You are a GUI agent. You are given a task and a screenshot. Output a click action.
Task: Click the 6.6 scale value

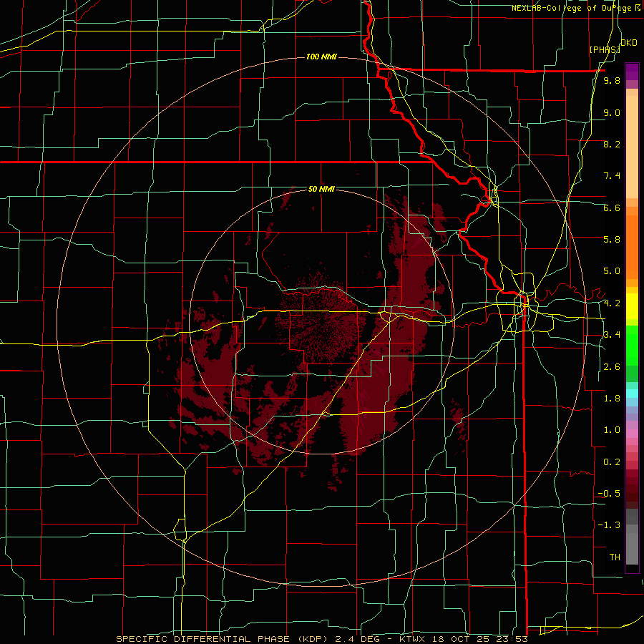(x=612, y=208)
